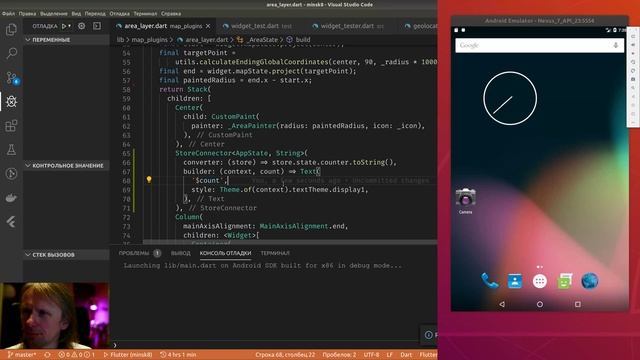
Task: Open the app drawer in emulator
Action: click(x=540, y=281)
